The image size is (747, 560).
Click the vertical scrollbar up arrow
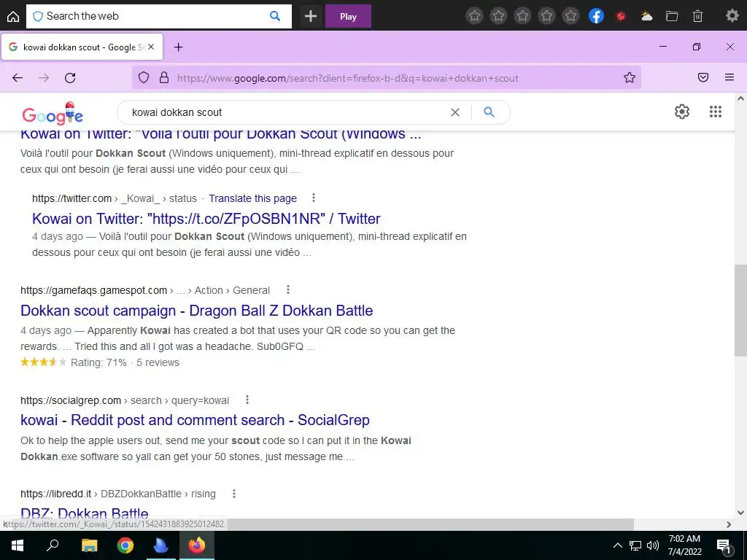[740, 98]
